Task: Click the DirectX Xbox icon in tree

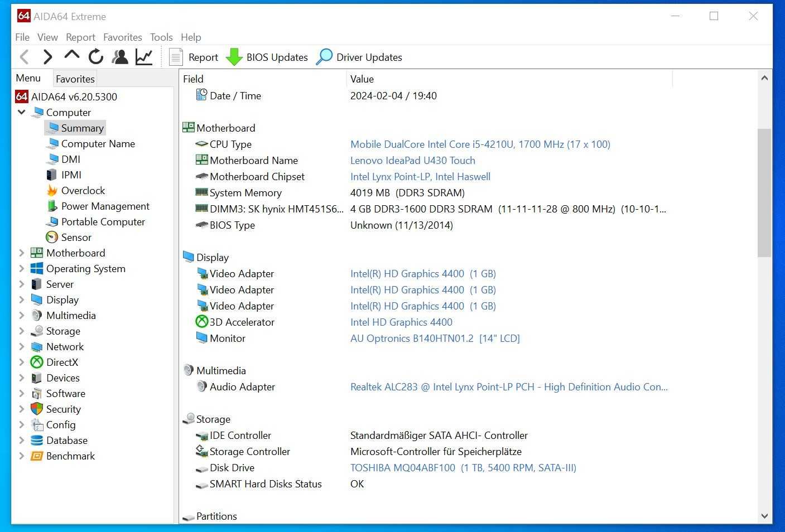Action: (x=37, y=362)
